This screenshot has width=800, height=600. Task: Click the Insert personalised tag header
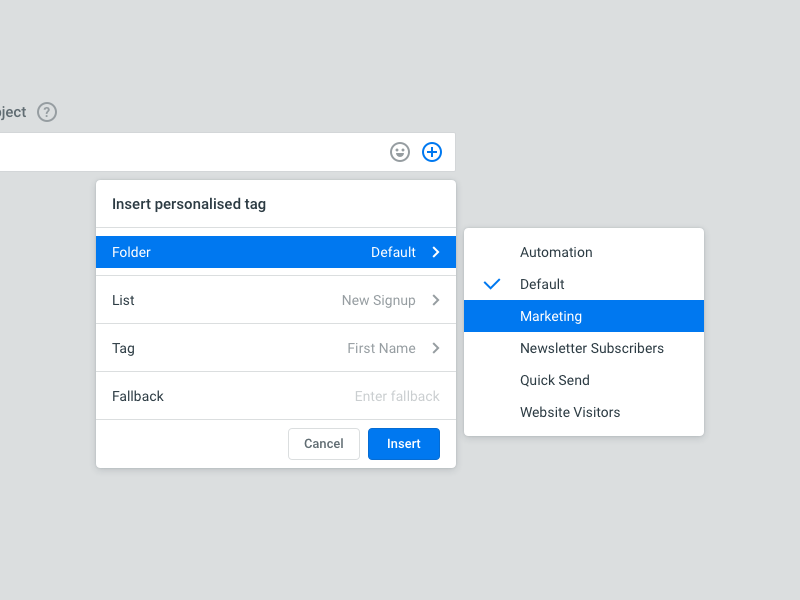point(188,203)
